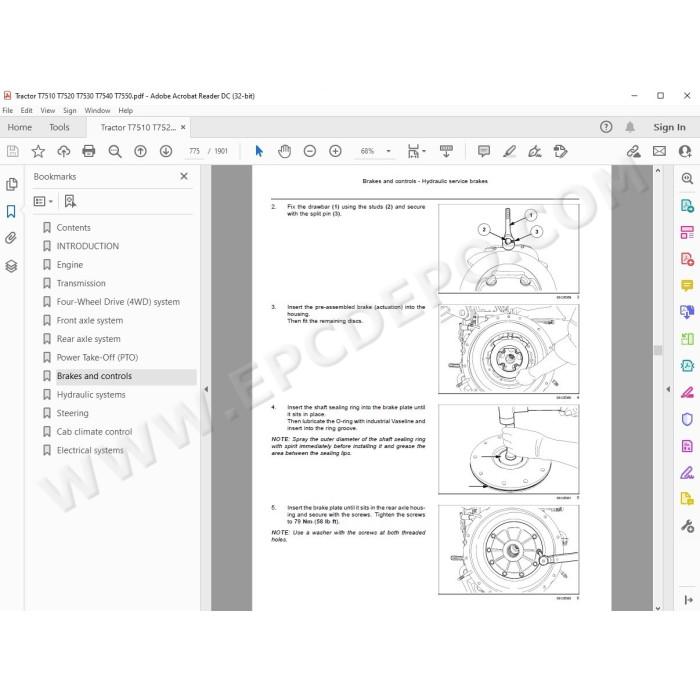Jump to the Contents bookmark

click(x=73, y=228)
